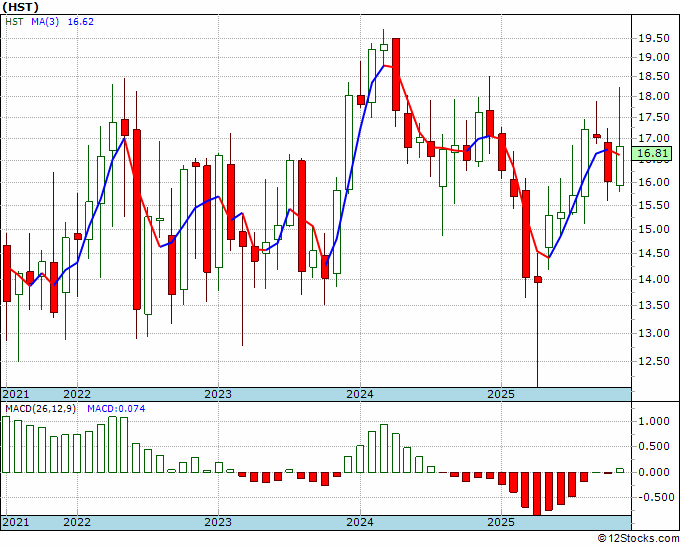Click the 13.00 price axis label
The image size is (680, 546).
(654, 333)
